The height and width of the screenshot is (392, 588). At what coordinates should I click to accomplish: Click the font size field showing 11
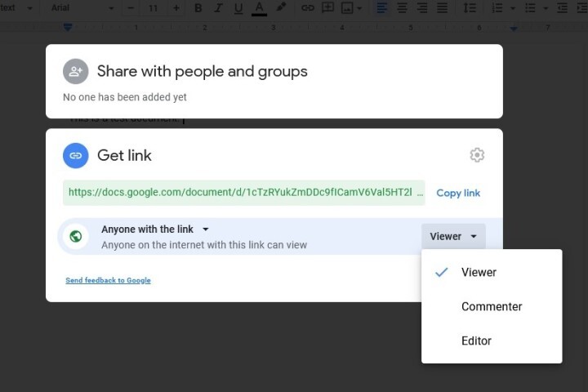(153, 8)
